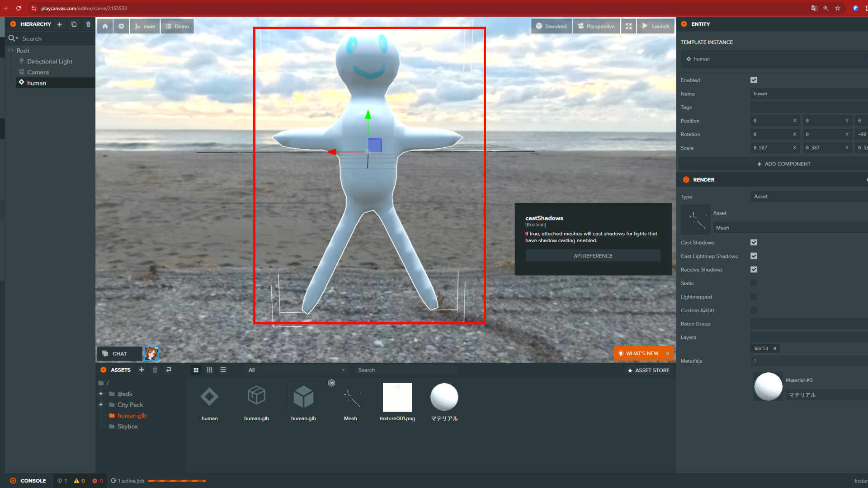Open the Standard render mode dropdown
This screenshot has width=868, height=488.
click(552, 26)
